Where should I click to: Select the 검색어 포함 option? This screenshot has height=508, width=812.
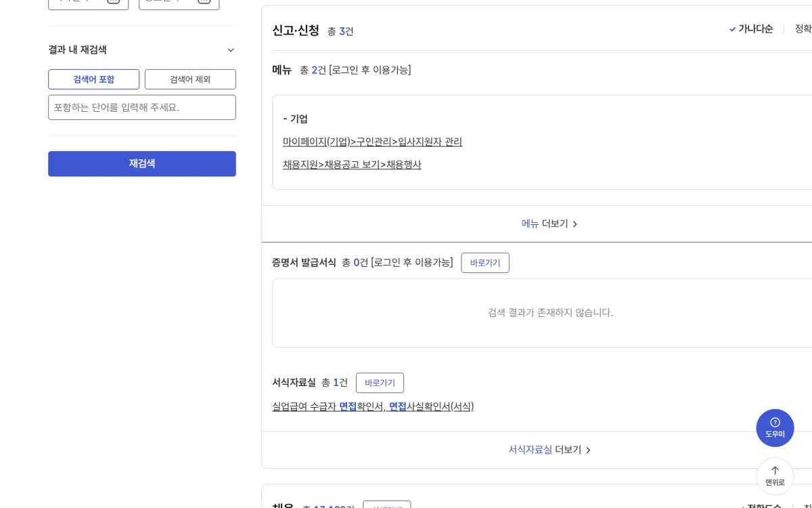[x=93, y=79]
